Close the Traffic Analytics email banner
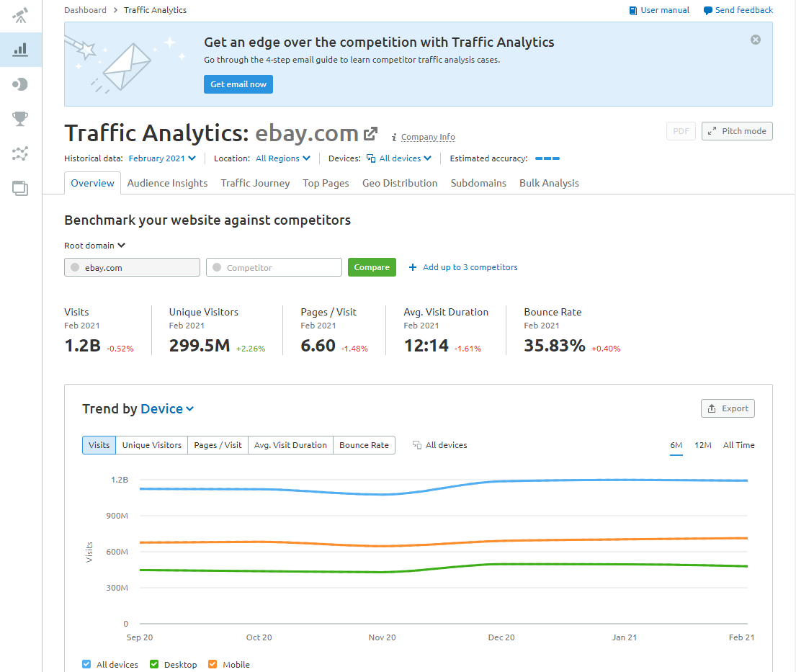Screen dimensions: 796x672 756,40
